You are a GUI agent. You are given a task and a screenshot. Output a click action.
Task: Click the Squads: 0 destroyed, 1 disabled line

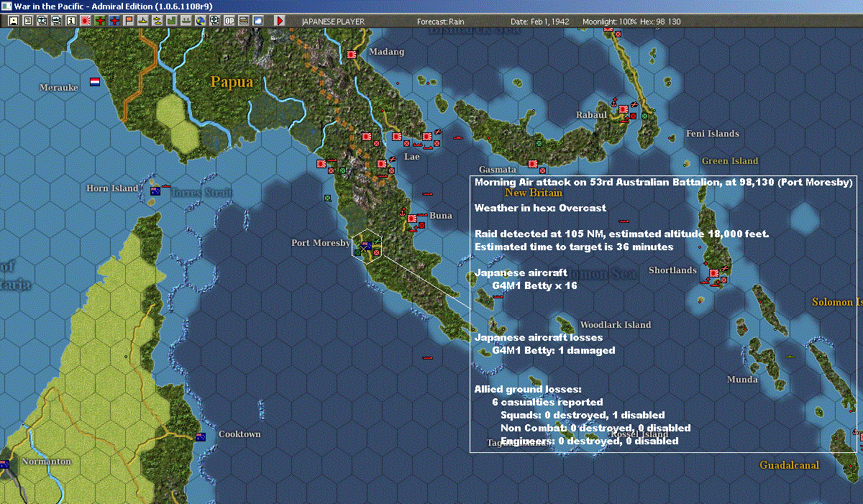pos(583,416)
